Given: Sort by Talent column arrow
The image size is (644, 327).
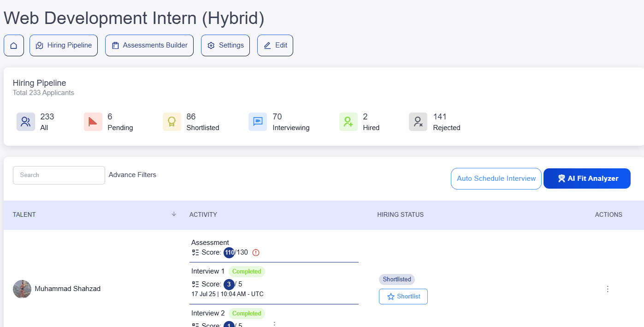Looking at the screenshot, I should coord(174,214).
